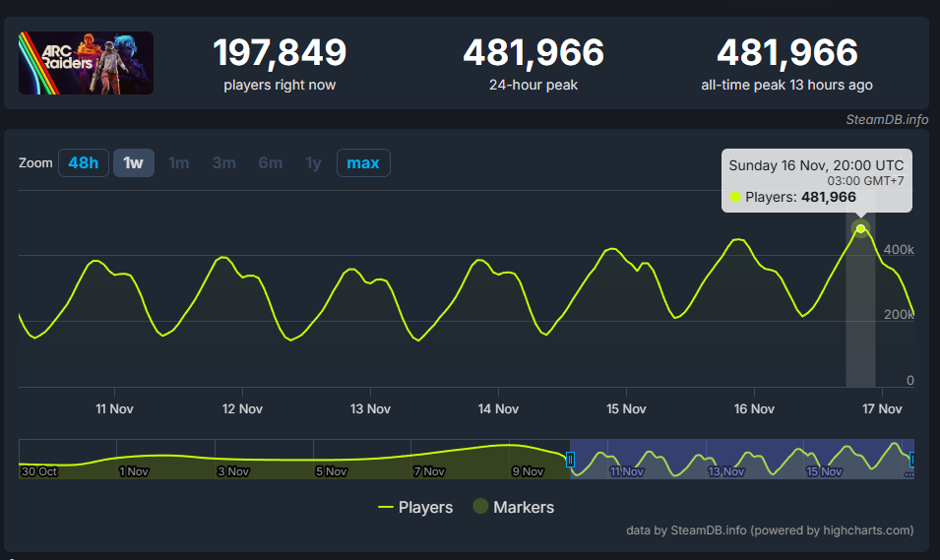Select the 6m zoom range
This screenshot has width=940, height=560.
tap(270, 162)
